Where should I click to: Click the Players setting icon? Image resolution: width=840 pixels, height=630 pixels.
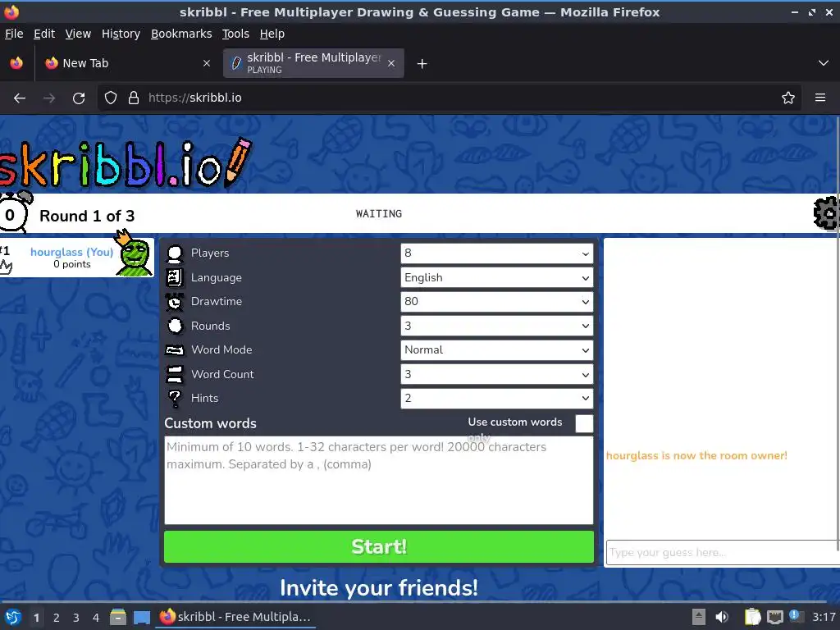pos(175,254)
